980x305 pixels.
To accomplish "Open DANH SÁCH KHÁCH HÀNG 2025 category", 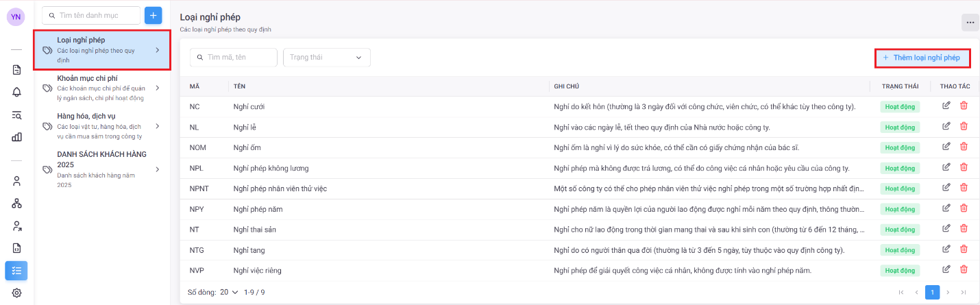I will (101, 169).
